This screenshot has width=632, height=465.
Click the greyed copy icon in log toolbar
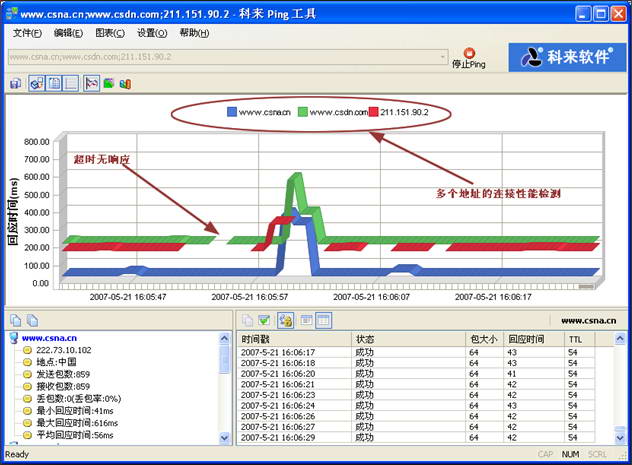247,320
